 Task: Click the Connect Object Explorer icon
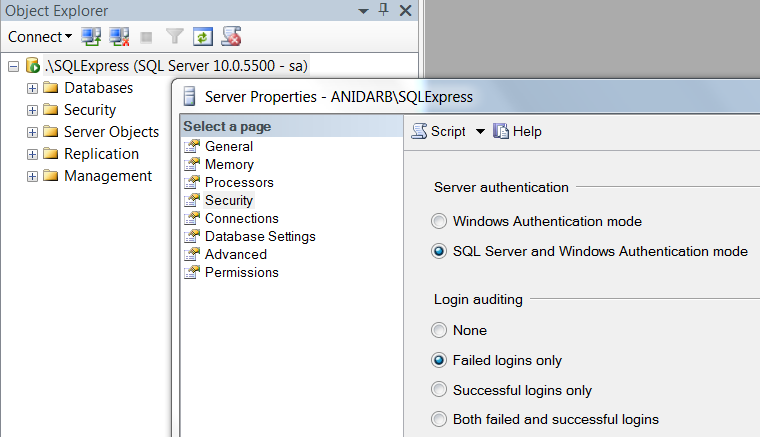pyautogui.click(x=92, y=37)
